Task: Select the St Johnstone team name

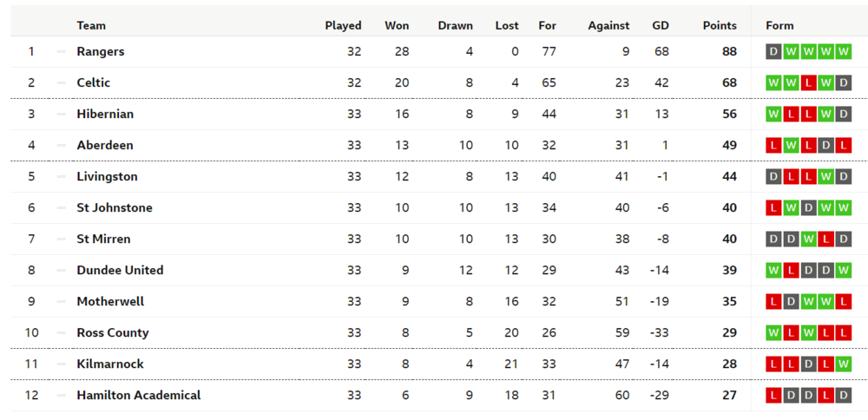Action: [115, 208]
